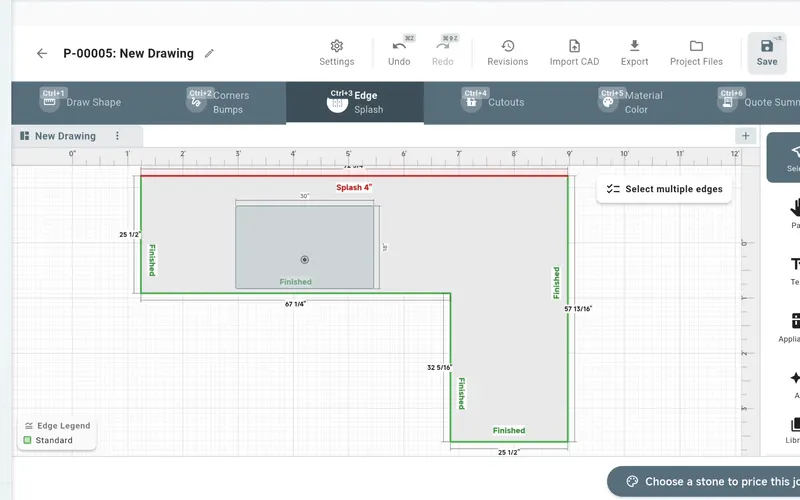Switch to Cutouts step
This screenshot has width=800, height=500.
492,102
